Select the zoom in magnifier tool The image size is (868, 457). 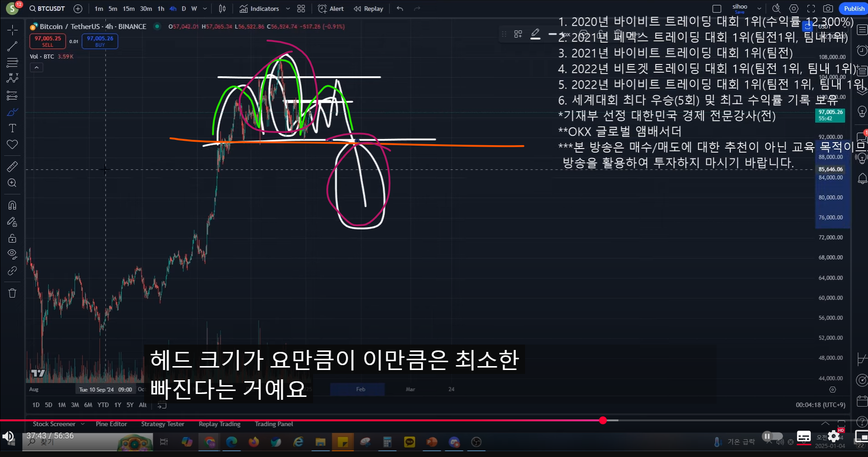tap(12, 183)
